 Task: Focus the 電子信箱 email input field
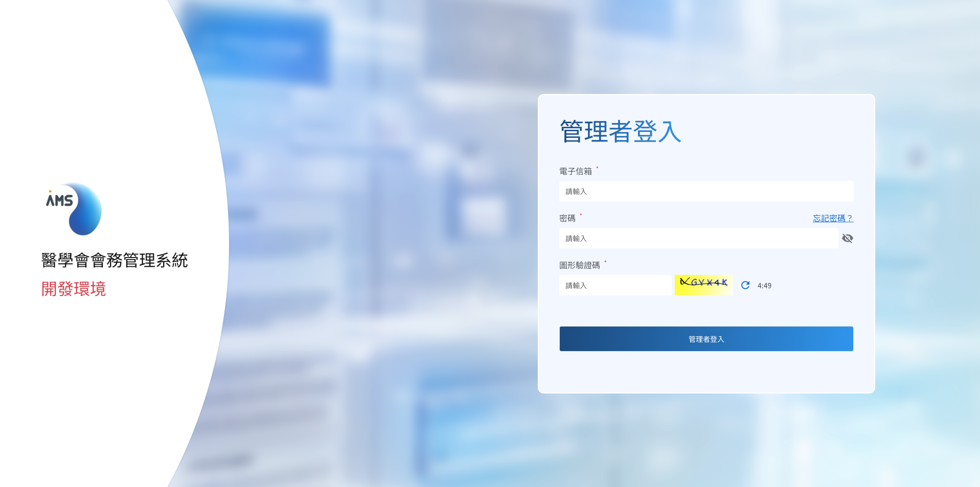coord(705,191)
